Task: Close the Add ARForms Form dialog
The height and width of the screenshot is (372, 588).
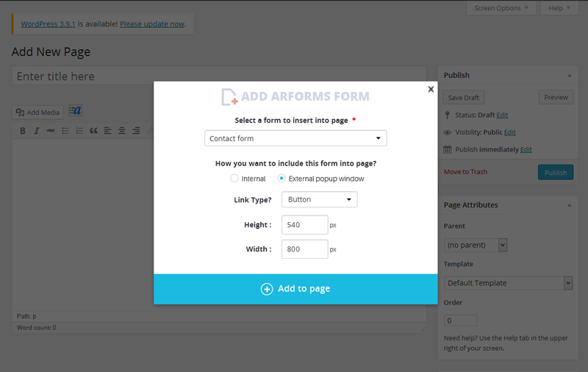Action: [x=431, y=89]
